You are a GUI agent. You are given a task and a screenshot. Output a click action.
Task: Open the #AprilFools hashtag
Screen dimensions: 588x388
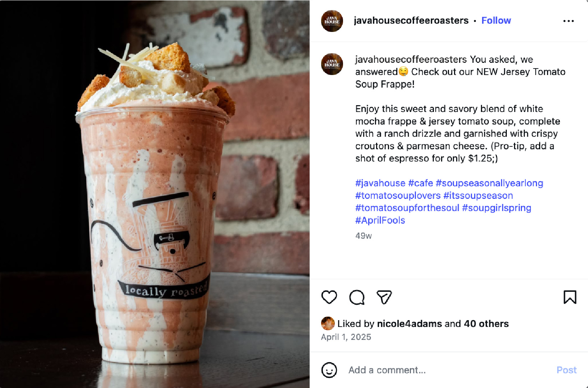(x=380, y=220)
